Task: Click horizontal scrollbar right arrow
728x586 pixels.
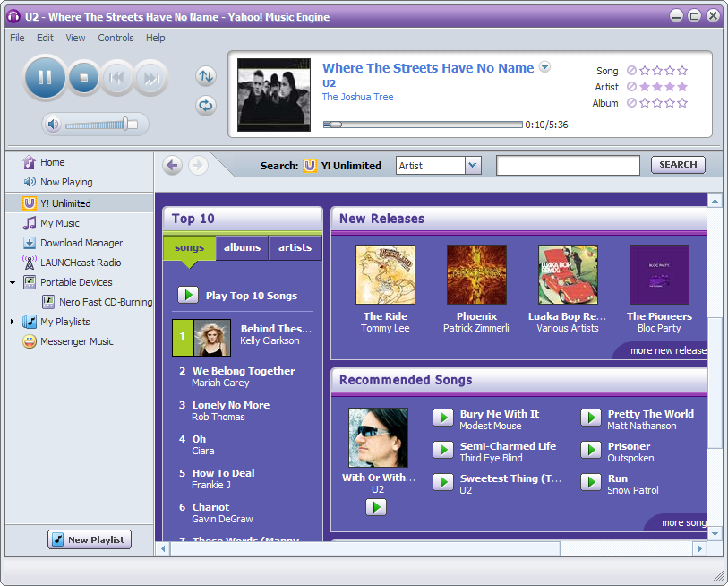Action: pyautogui.click(x=699, y=549)
